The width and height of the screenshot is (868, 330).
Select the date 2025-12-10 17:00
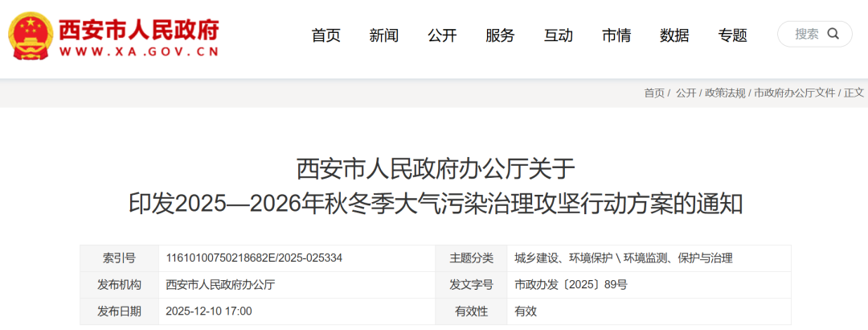[x=209, y=311]
